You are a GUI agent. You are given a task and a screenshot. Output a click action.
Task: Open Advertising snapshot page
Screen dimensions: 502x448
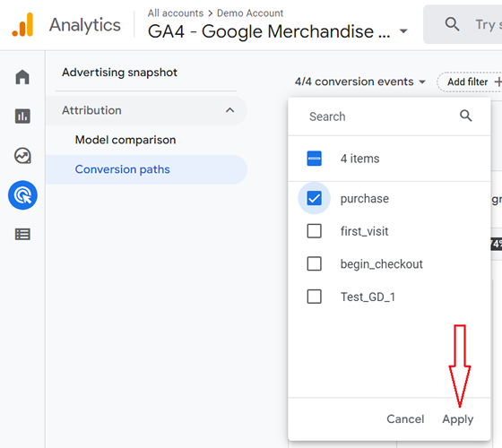click(119, 73)
